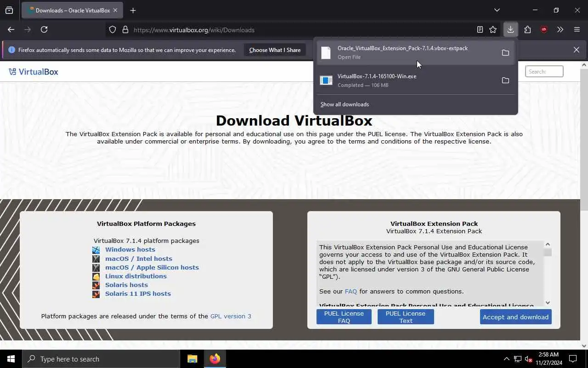Open Firefox View icon in tab strip
The image size is (588, 368).
(9, 10)
